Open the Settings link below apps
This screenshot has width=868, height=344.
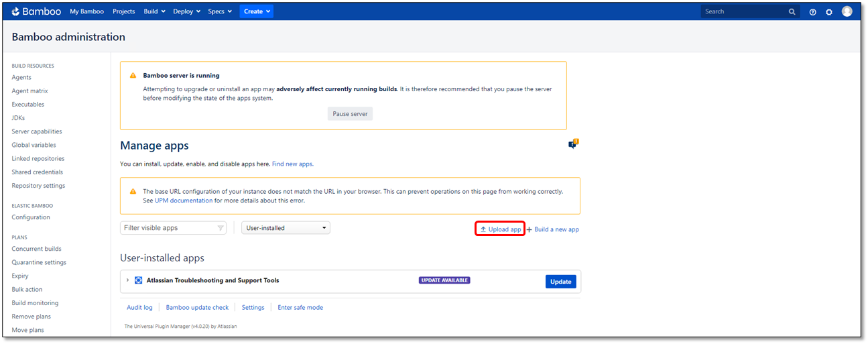(253, 308)
